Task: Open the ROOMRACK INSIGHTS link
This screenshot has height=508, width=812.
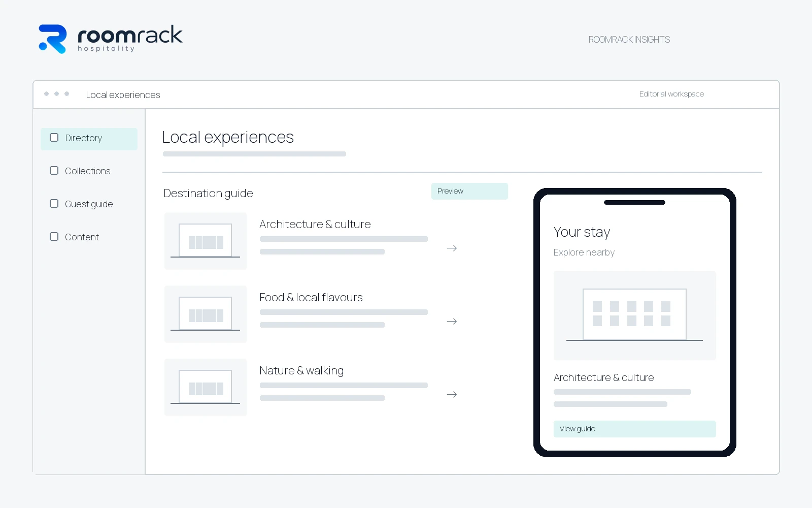Action: coord(629,40)
